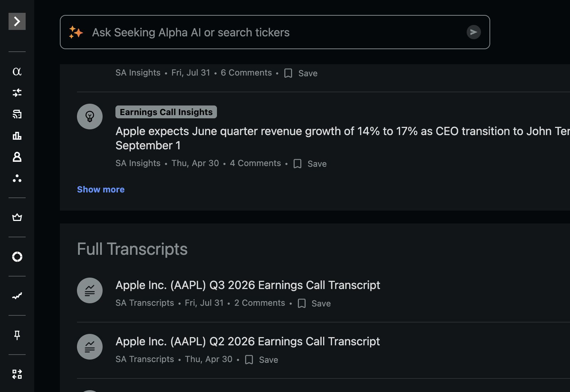The width and height of the screenshot is (570, 392).
Task: Click the lightbulb icon beside Apple expects article
Action: click(90, 117)
